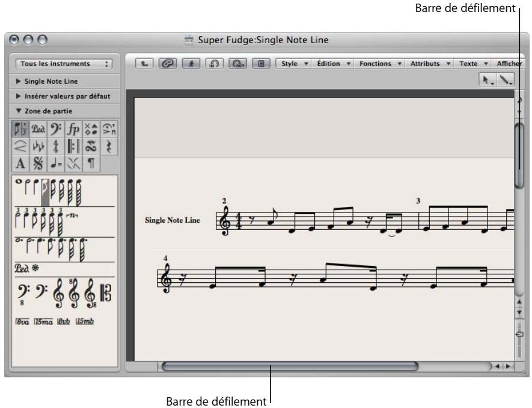Click the treble clef at bar 4
The width and height of the screenshot is (532, 408).
click(165, 279)
